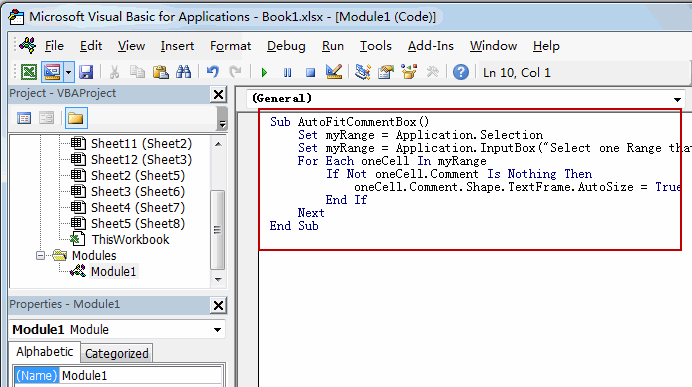
Task: Click the Paste clipboard icon
Action: click(x=161, y=71)
